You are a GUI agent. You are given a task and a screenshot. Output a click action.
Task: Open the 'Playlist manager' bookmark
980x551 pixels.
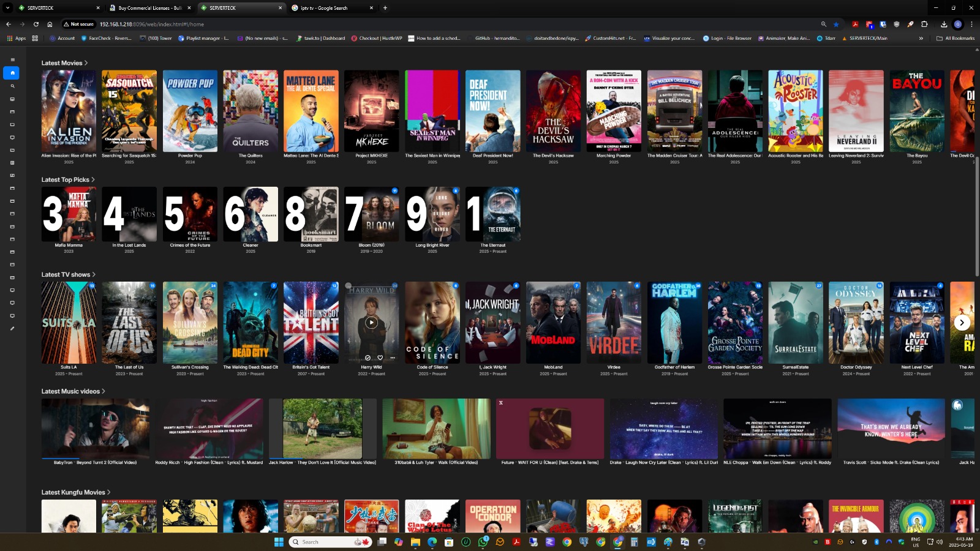tap(203, 38)
